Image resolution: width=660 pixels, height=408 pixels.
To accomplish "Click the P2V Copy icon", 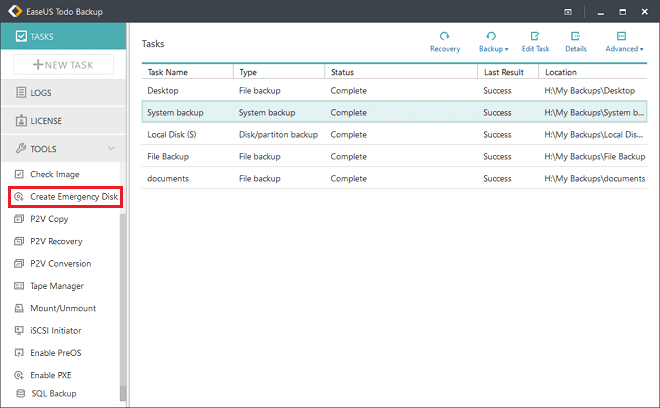I will click(19, 219).
